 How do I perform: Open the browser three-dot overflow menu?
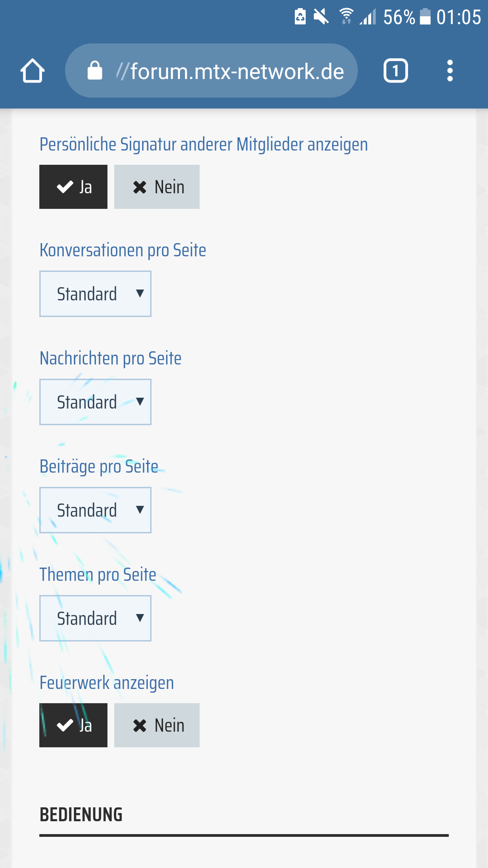450,71
